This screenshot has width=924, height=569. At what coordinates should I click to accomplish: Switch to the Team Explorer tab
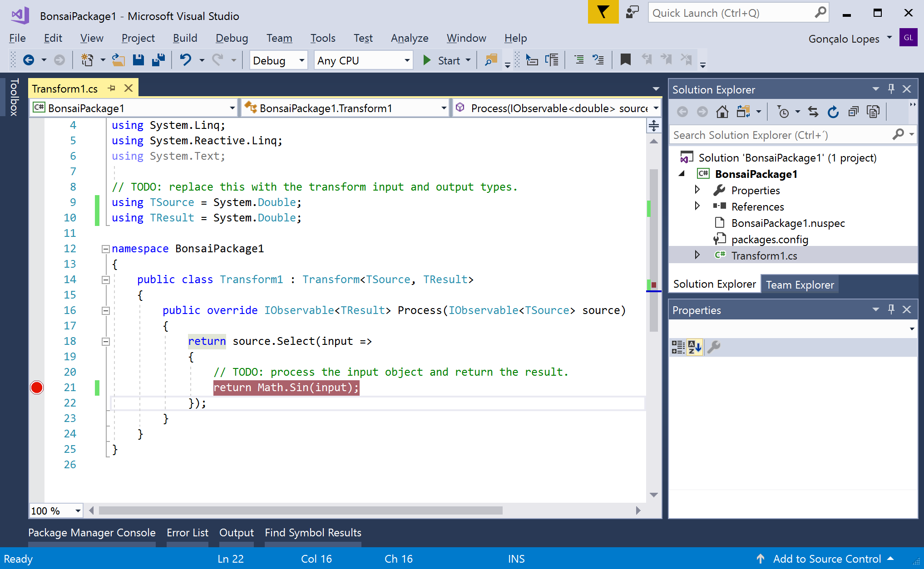pos(800,284)
